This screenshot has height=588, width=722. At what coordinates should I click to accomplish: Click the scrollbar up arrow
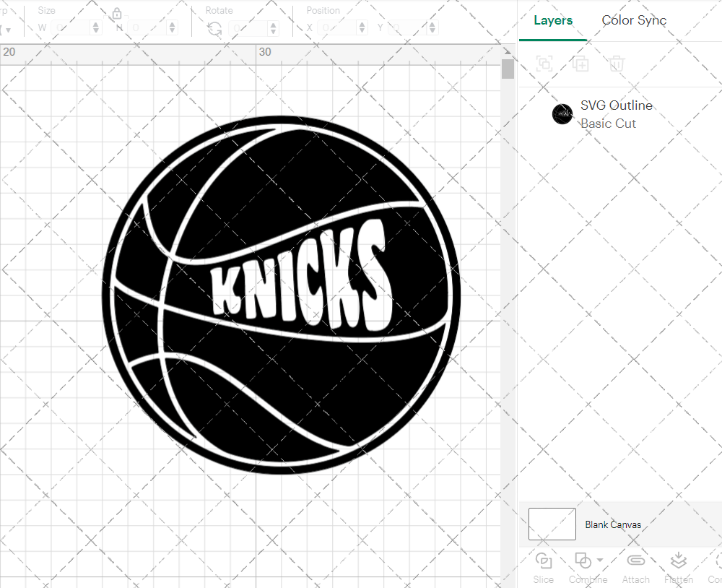pyautogui.click(x=508, y=51)
